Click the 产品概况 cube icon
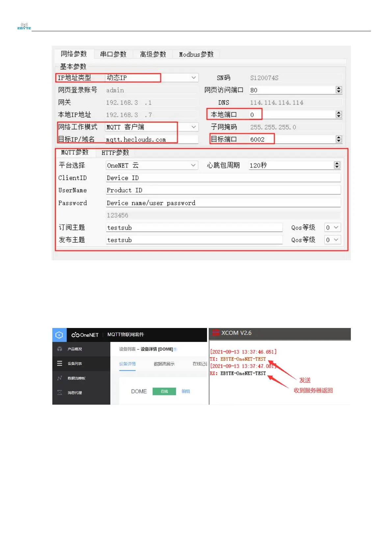 pos(60,349)
